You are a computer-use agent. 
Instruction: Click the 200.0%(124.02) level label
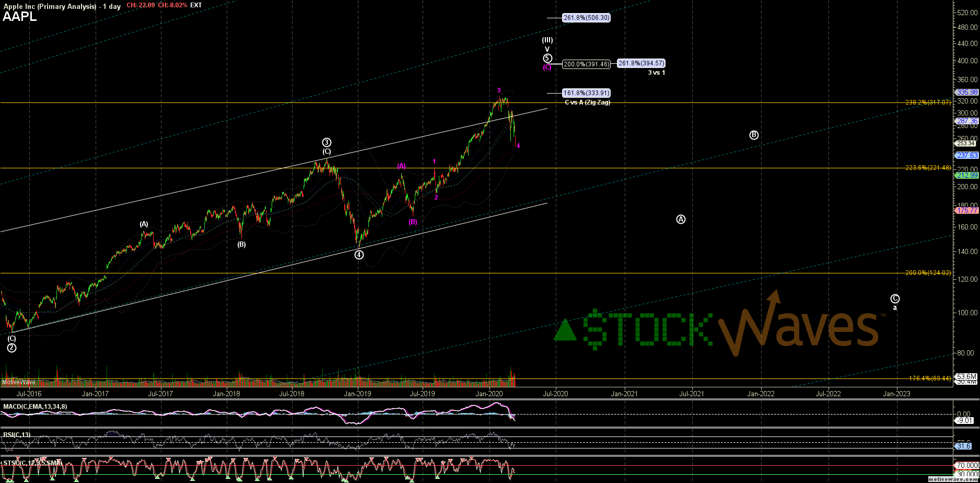point(928,273)
